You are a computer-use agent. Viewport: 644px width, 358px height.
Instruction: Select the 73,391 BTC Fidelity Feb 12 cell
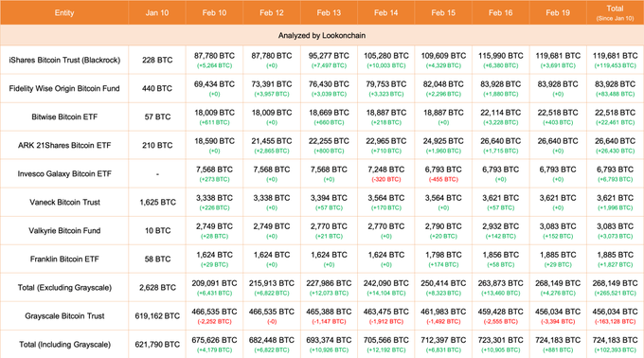[272, 88]
